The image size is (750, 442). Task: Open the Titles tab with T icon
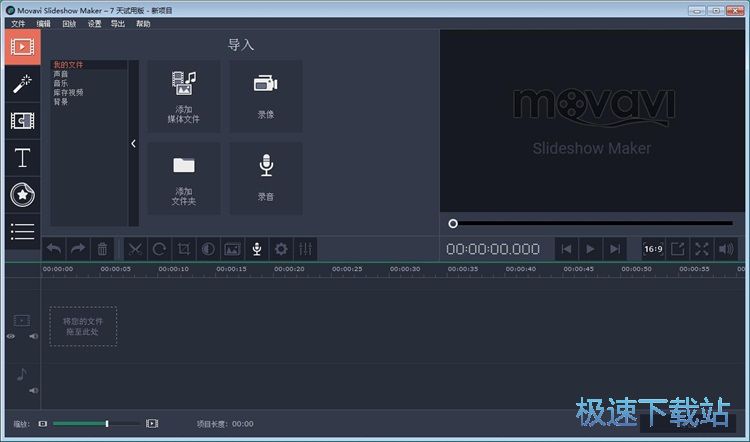22,158
